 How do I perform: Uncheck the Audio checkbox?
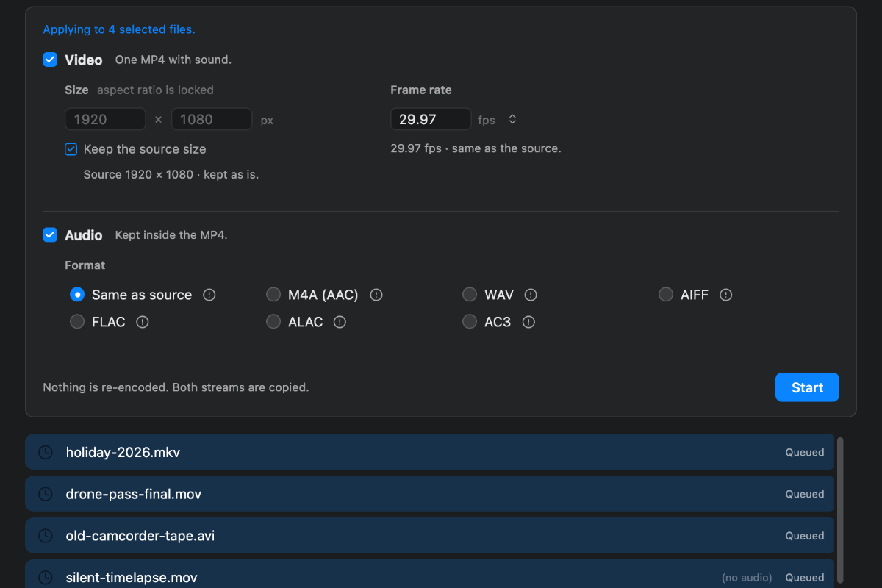click(x=50, y=235)
